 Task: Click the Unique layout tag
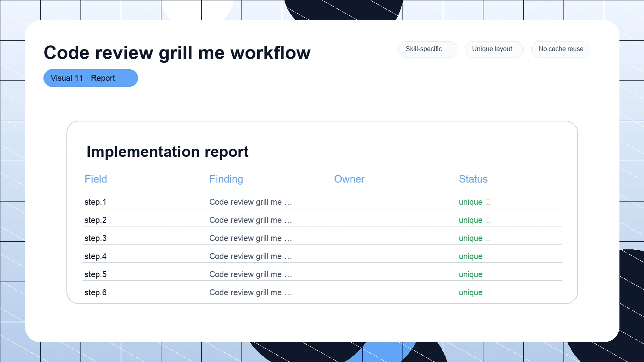[x=494, y=49]
